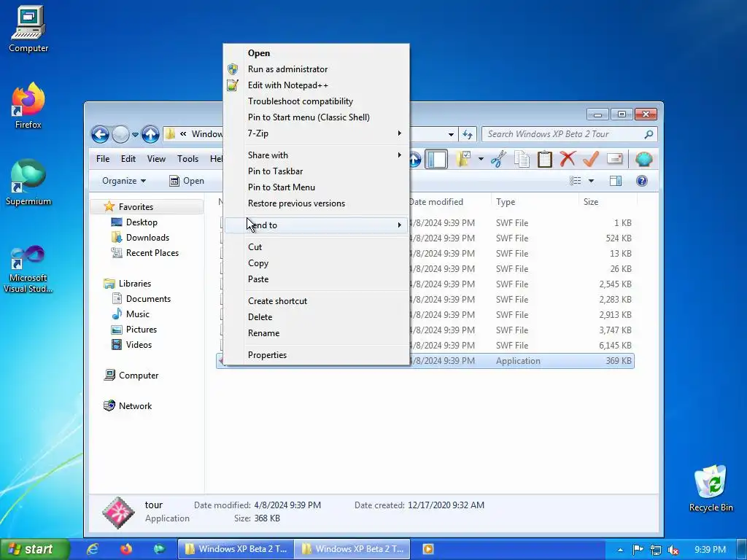Image resolution: width=747 pixels, height=560 pixels.
Task: Switch to second Windows XP Beta 2 taskbar window
Action: [x=352, y=549]
